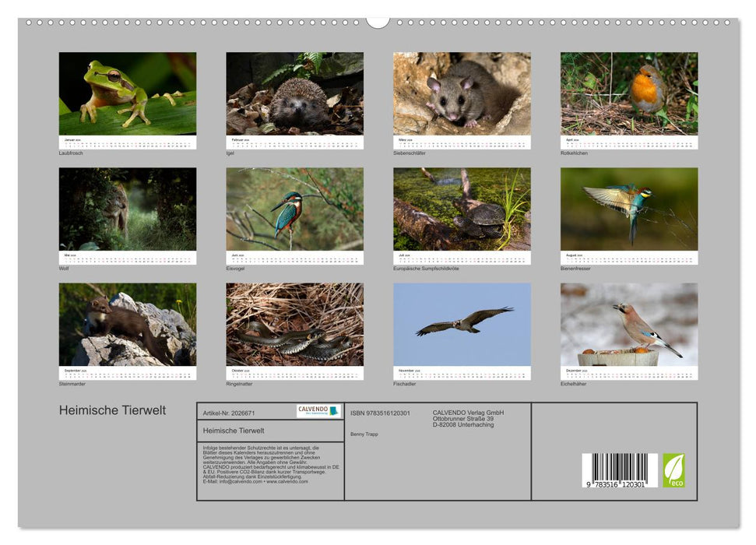
Task: Select the Bienenfresser bird in flight
Action: (x=629, y=208)
